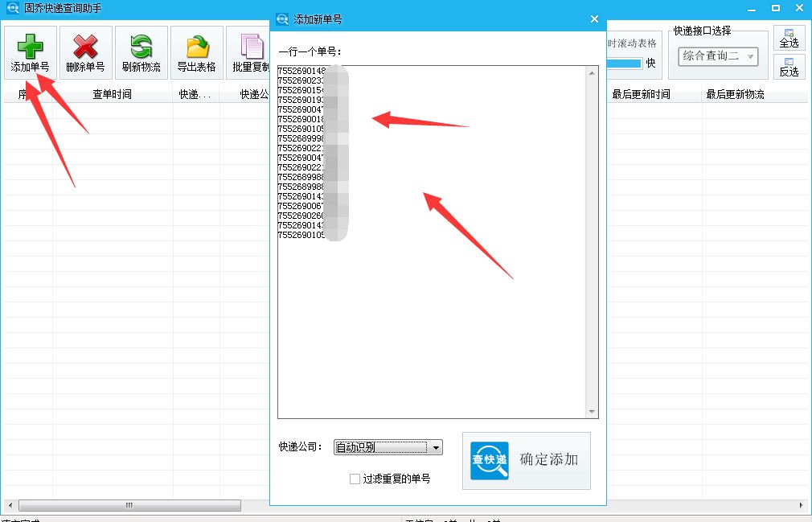Click the 批量复制 copy icon
Screen dimensions: 812x522
coord(252,47)
